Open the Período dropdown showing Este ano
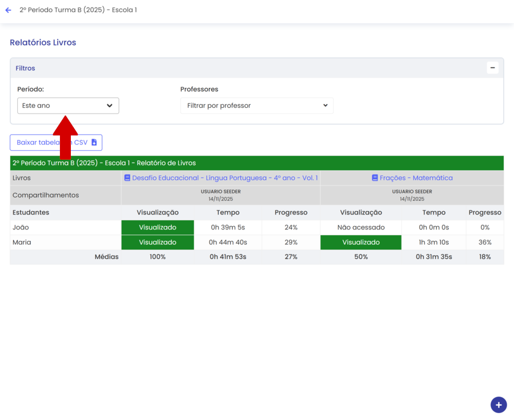Image resolution: width=514 pixels, height=420 pixels. point(67,106)
